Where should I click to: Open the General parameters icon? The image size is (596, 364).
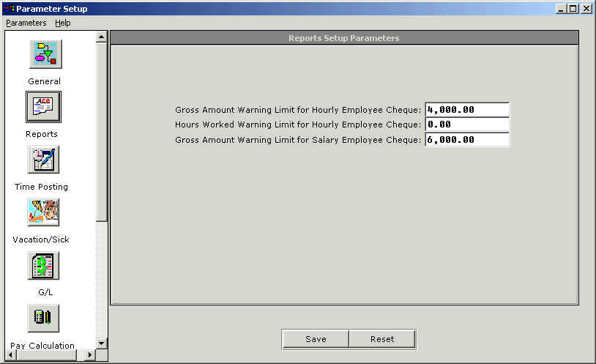(x=45, y=54)
